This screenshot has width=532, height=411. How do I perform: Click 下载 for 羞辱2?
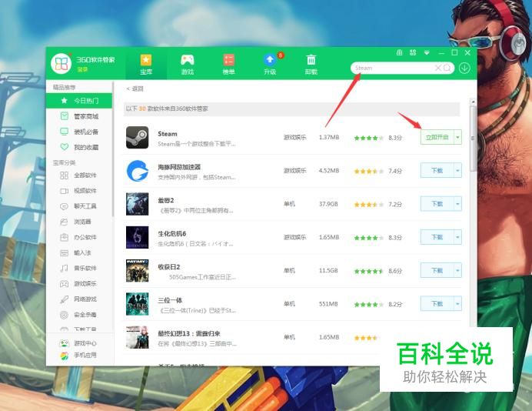[x=437, y=204]
